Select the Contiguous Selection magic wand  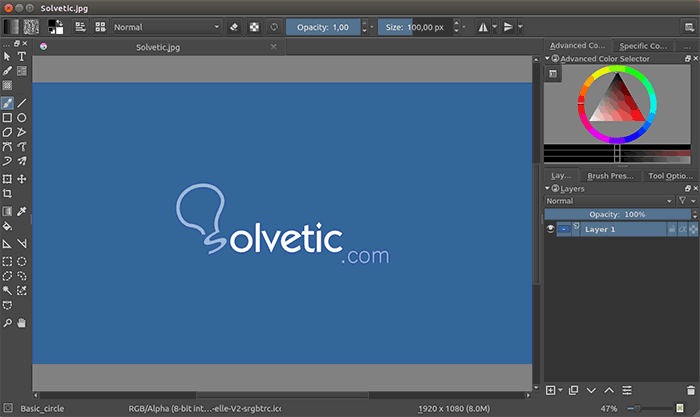(x=7, y=291)
